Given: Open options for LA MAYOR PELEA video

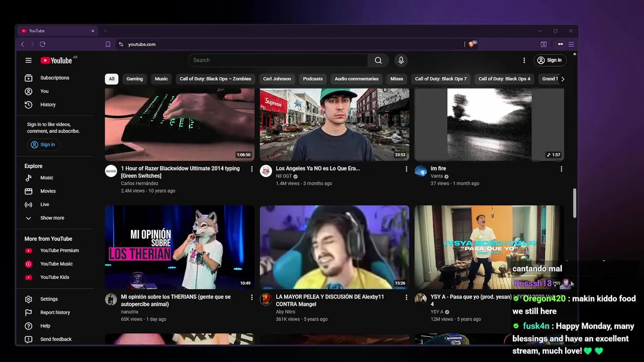Looking at the screenshot, I should click(x=407, y=297).
